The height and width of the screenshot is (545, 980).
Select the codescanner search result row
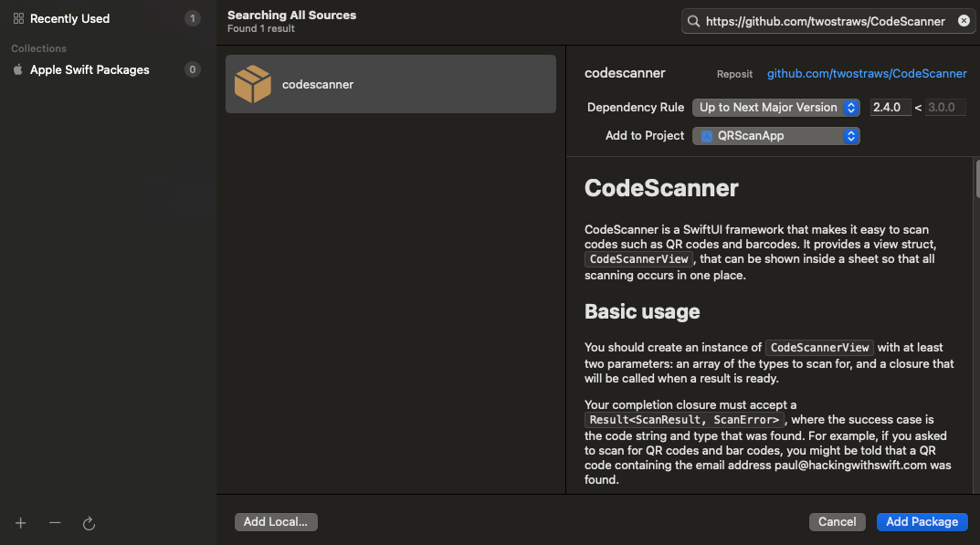(391, 84)
